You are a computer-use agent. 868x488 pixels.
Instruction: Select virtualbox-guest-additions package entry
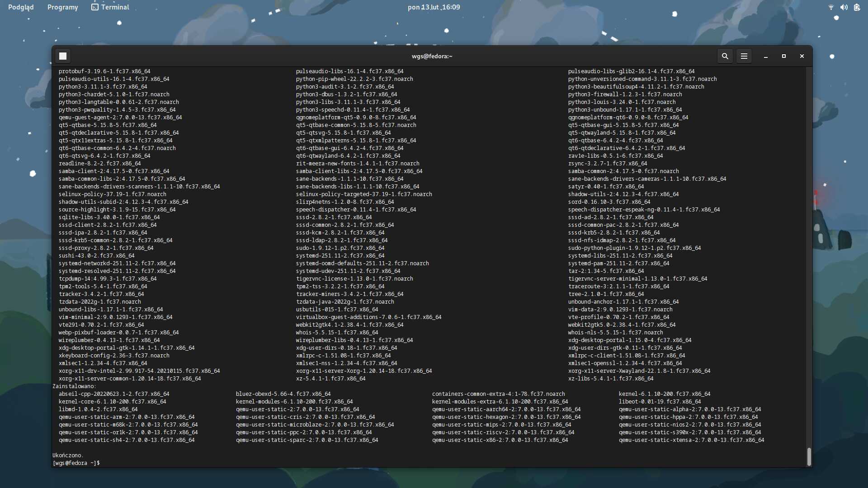pos(369,317)
